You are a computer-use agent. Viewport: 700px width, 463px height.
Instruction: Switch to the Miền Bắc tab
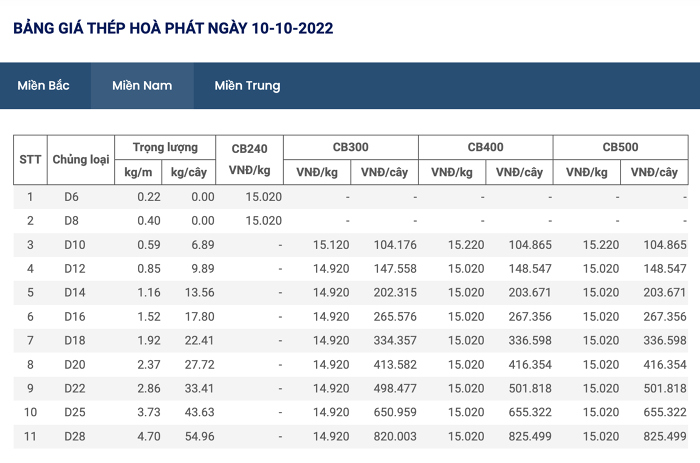click(43, 85)
